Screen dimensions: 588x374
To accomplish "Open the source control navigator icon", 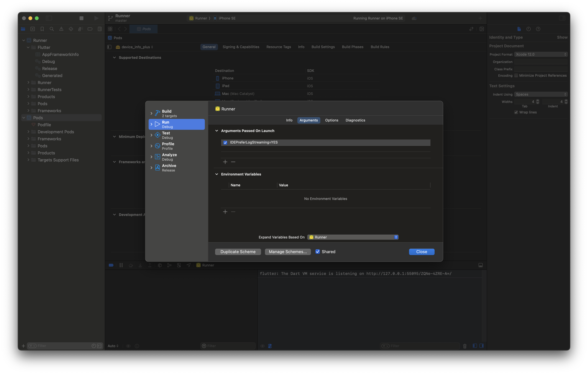I will click(x=32, y=29).
